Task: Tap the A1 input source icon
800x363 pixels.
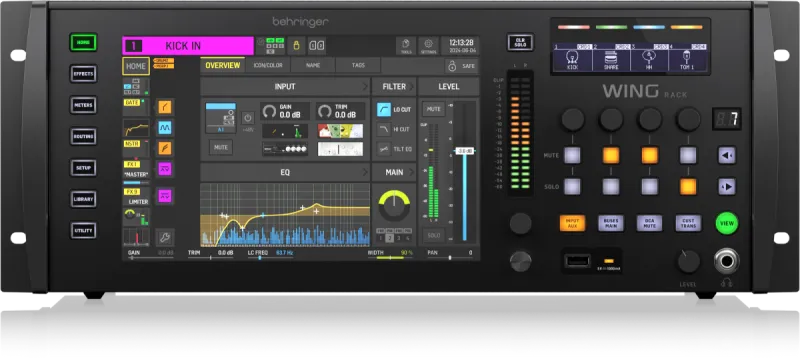Action: (x=221, y=118)
